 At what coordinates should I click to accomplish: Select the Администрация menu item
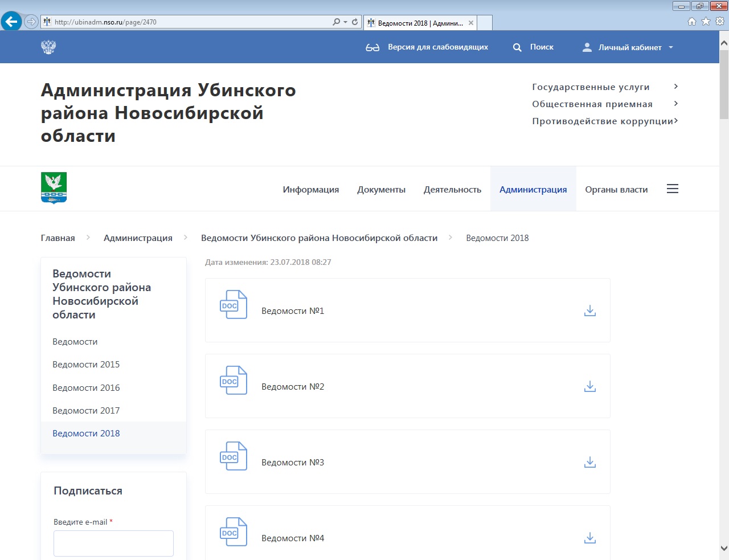pos(533,190)
